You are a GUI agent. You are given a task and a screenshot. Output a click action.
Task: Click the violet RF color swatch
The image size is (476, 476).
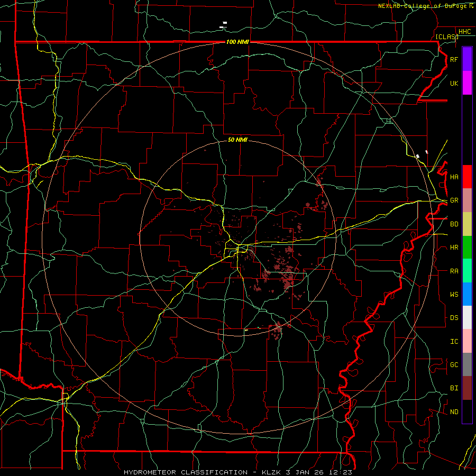point(467,59)
